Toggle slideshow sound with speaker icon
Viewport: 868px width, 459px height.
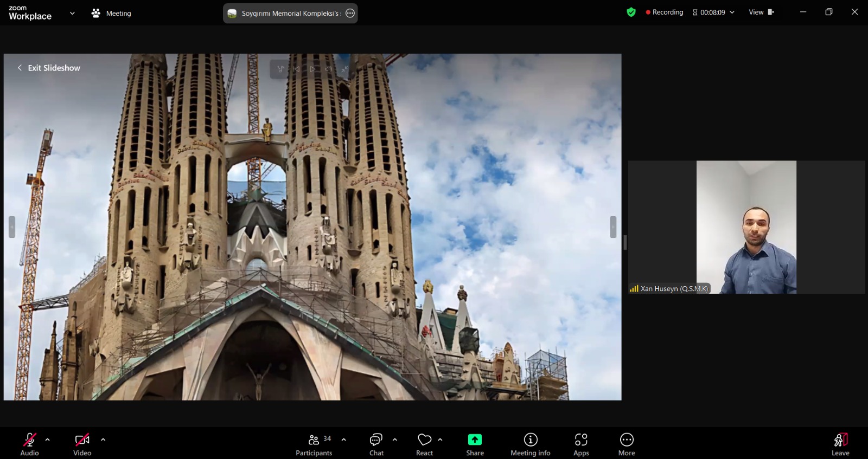[328, 69]
